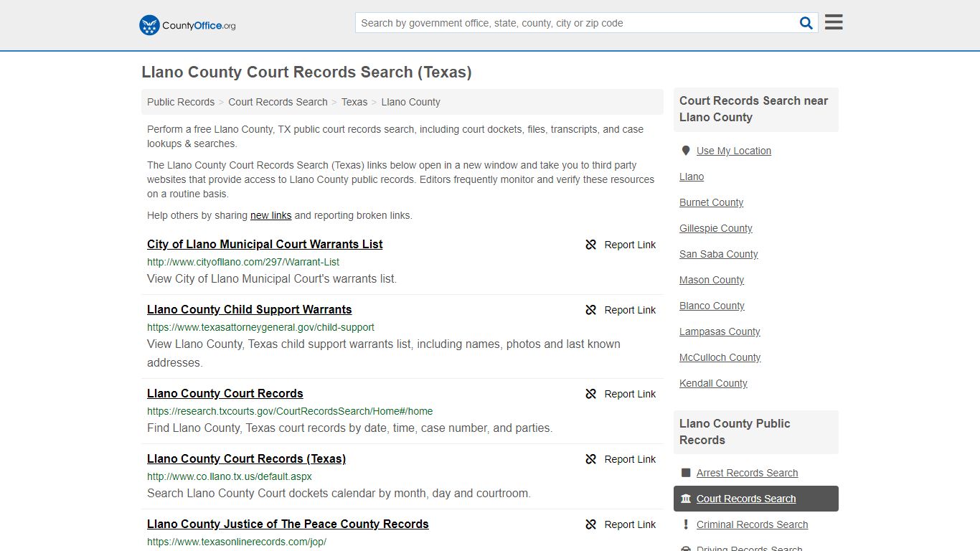Go to Public Records breadcrumb
The width and height of the screenshot is (980, 551).
click(181, 102)
